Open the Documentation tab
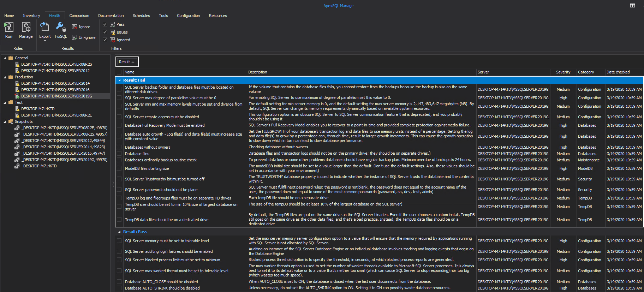 tap(111, 16)
